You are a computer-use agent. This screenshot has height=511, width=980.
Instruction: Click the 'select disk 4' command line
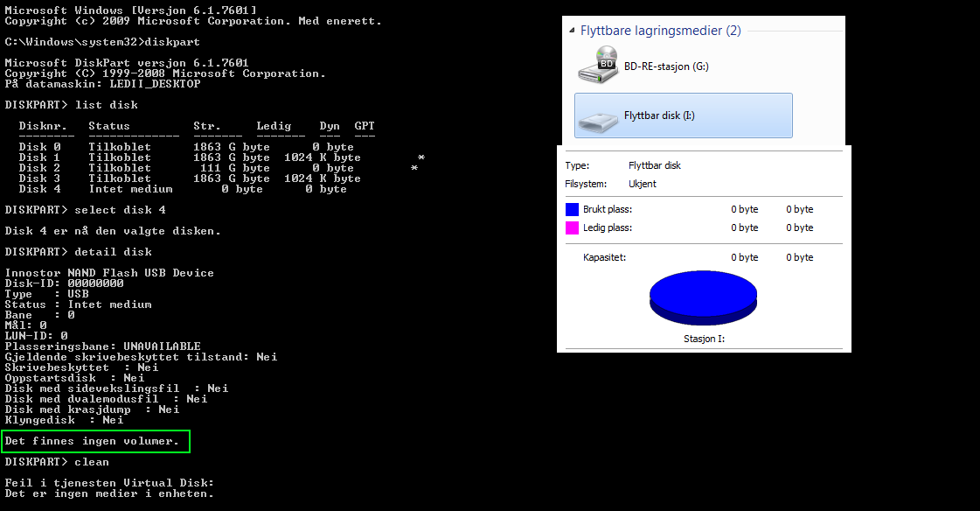(85, 210)
